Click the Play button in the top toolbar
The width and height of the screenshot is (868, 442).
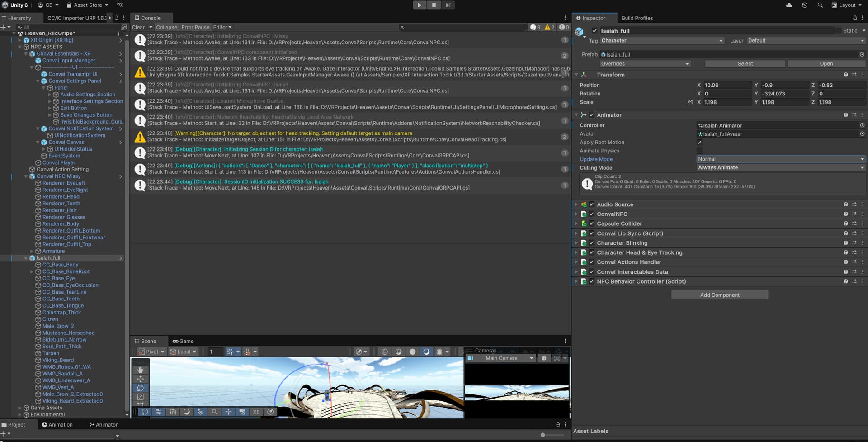[420, 5]
